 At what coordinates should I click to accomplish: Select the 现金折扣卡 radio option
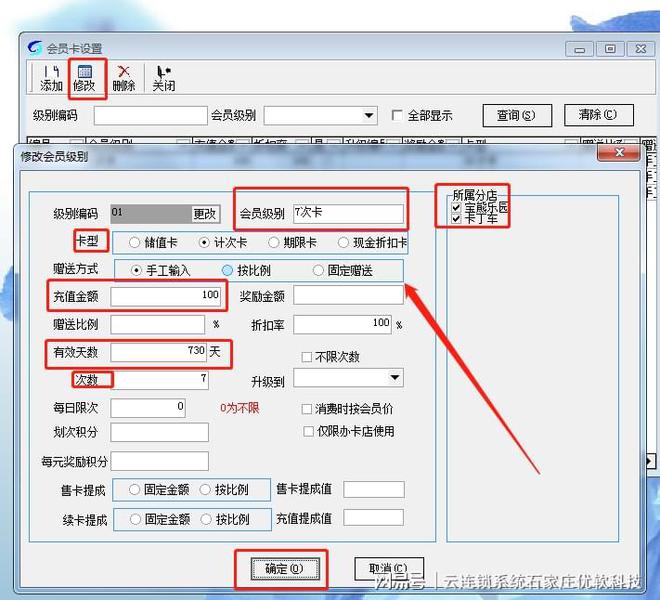tap(343, 243)
